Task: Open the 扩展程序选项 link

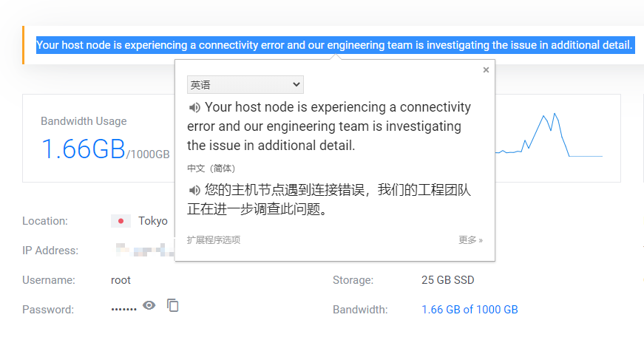Action: pyautogui.click(x=214, y=240)
